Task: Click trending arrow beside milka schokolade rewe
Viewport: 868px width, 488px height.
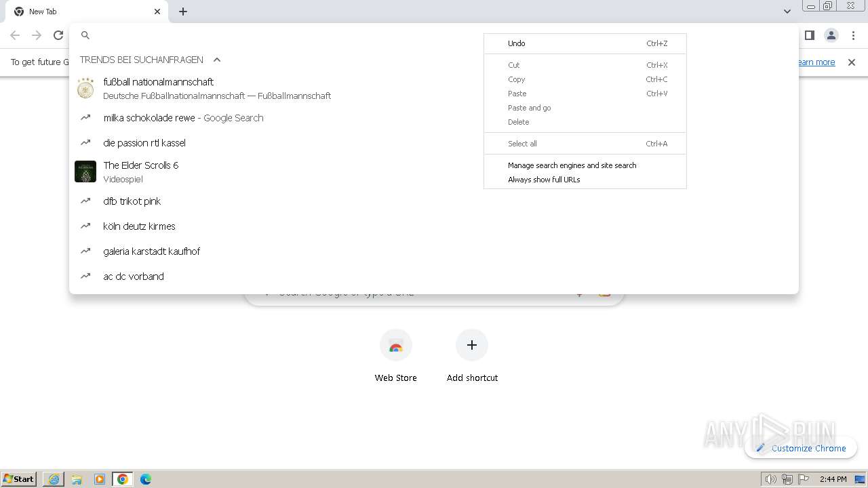Action: coord(85,118)
